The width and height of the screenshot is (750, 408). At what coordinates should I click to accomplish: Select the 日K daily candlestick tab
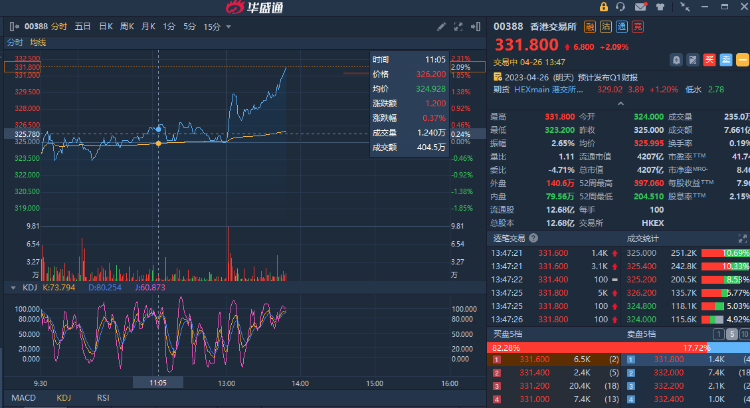click(105, 26)
